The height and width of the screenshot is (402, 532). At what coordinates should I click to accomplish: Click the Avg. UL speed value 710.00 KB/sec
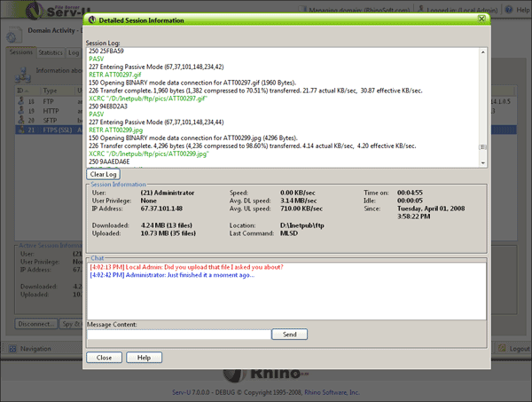301,209
